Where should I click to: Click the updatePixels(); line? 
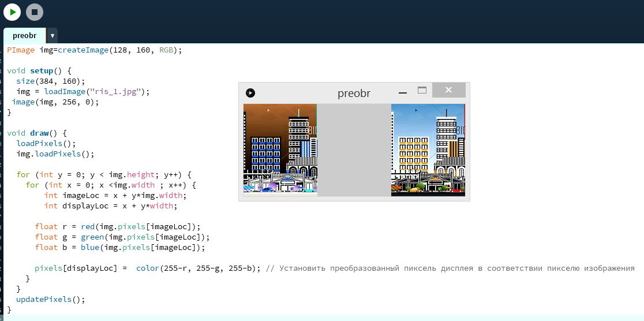tap(51, 299)
